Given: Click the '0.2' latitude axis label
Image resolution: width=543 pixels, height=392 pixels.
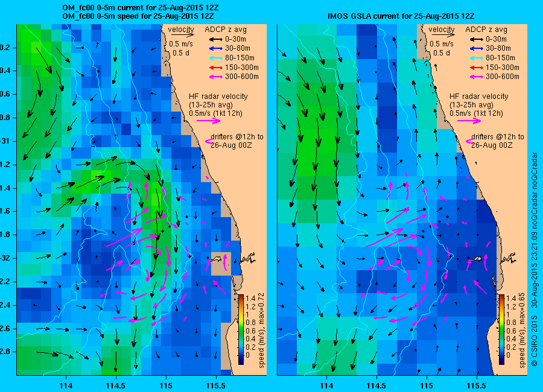Looking at the screenshot, I should pyautogui.click(x=5, y=48).
